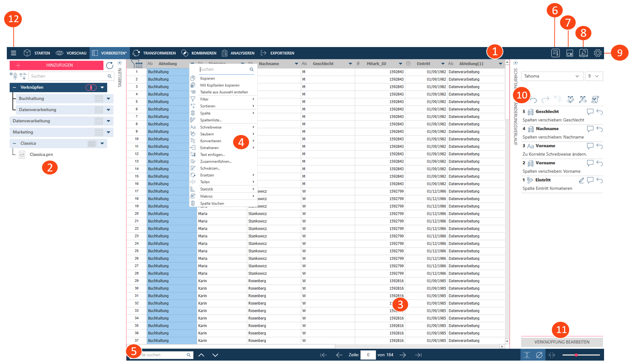The height and width of the screenshot is (364, 631).
Task: Collapse the Verknüpfen tree node
Action: pos(14,88)
